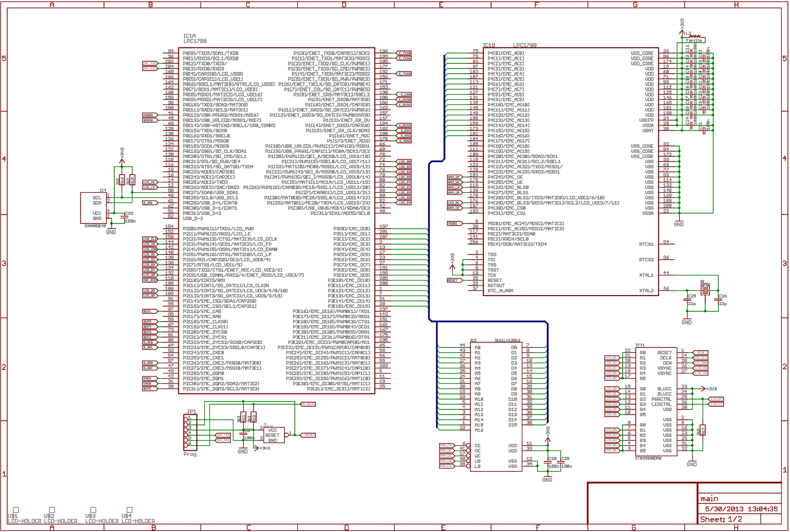Select the TDO JTAG pin label
Viewport: 790px width, 532px height.
[492, 255]
